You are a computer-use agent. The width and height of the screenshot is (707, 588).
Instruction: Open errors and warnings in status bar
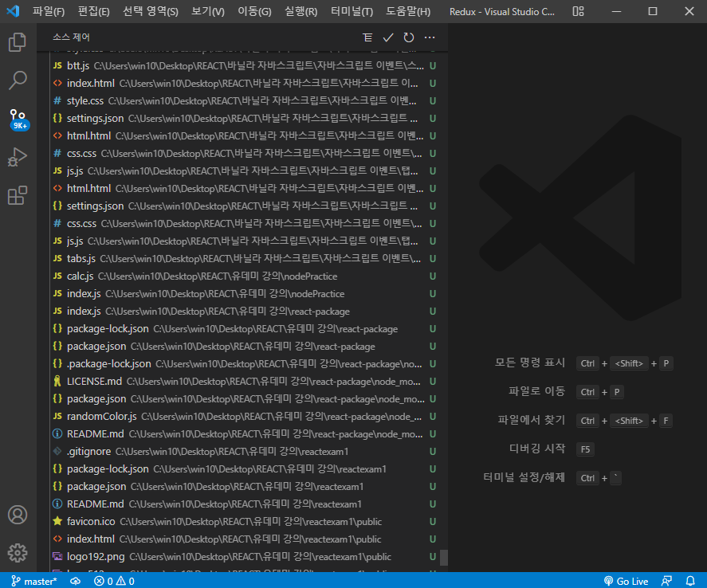click(x=114, y=582)
